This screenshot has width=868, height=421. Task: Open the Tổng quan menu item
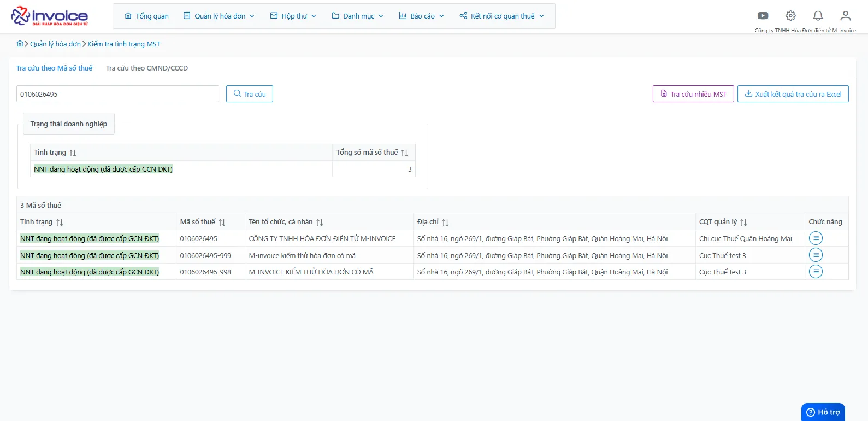[x=146, y=16]
